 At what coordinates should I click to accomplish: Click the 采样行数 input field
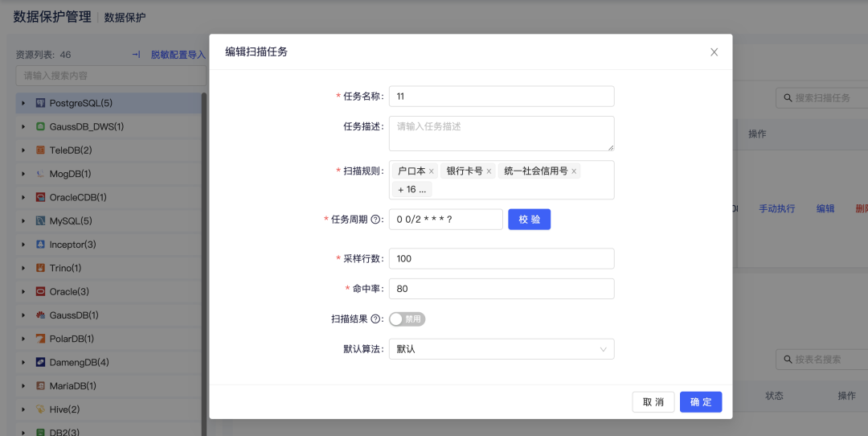502,259
